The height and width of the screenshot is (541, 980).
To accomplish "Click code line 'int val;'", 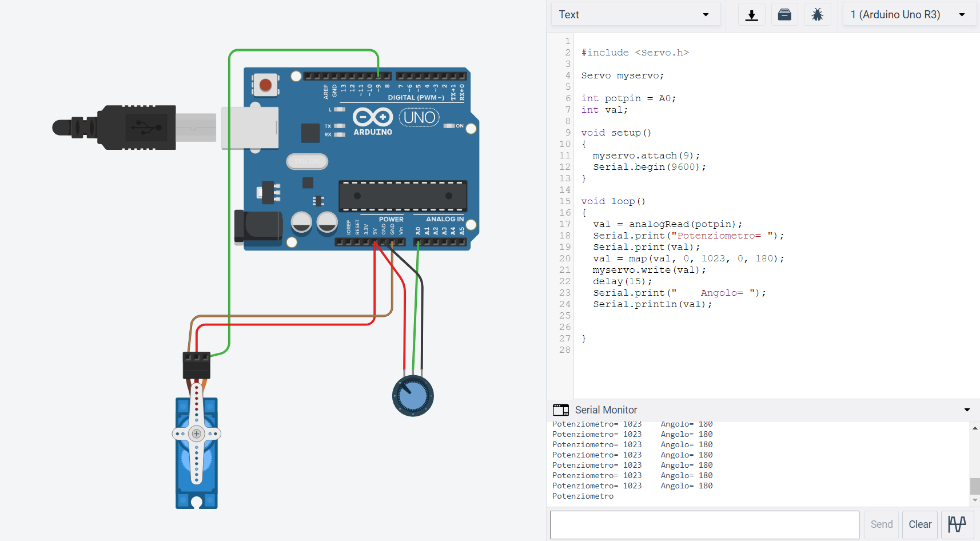I will (x=604, y=110).
